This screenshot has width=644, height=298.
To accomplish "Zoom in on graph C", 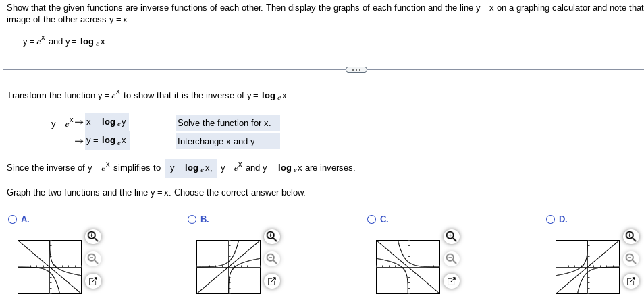I will (450, 237).
